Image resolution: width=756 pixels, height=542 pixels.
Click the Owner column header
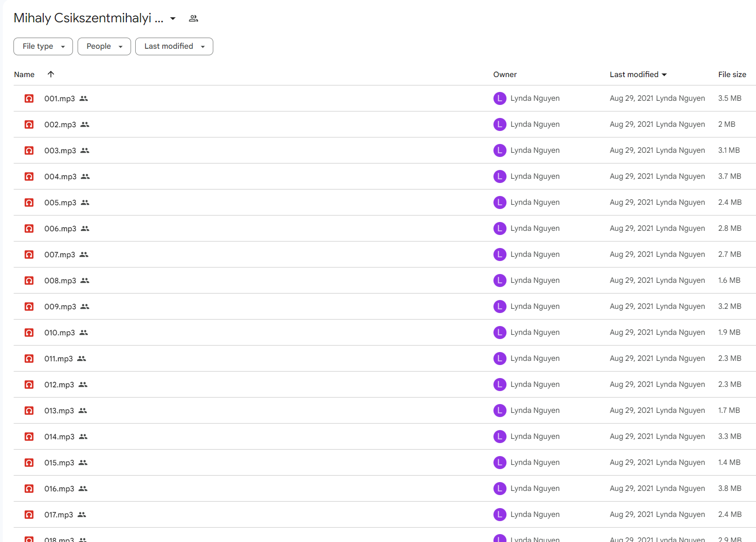[x=505, y=74]
